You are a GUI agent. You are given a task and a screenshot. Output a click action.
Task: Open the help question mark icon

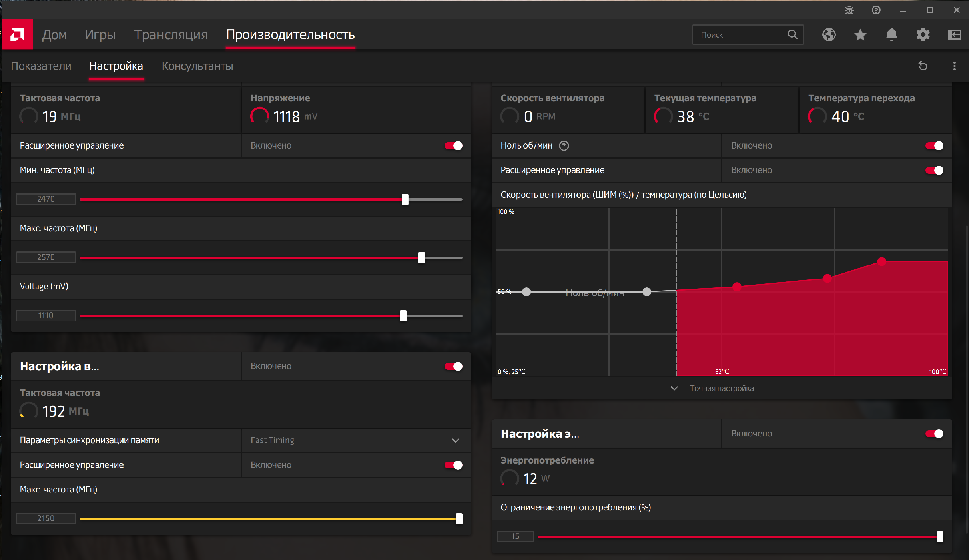coord(876,10)
